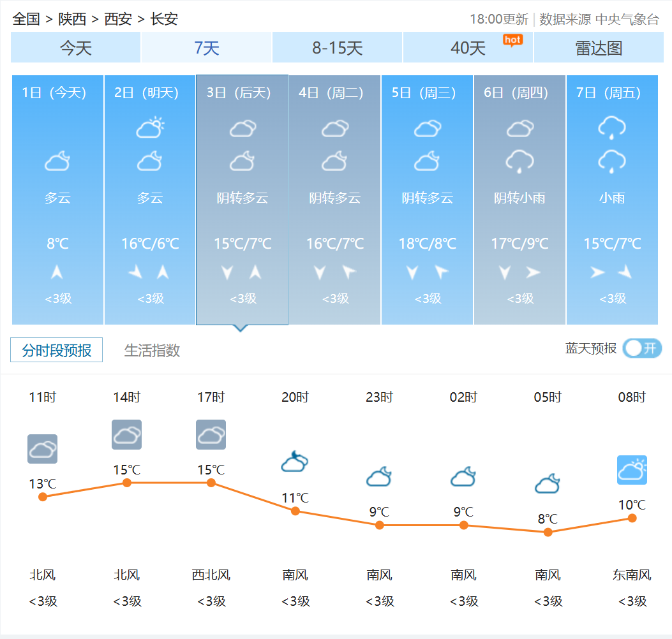Switch to the 今天 forecast tab

[x=76, y=48]
